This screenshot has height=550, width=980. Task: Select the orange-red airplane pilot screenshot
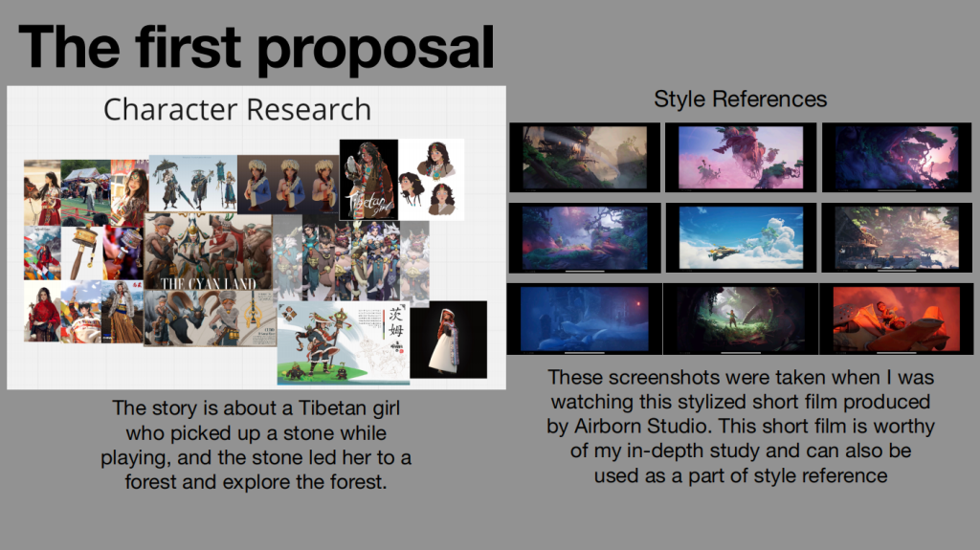click(x=896, y=319)
